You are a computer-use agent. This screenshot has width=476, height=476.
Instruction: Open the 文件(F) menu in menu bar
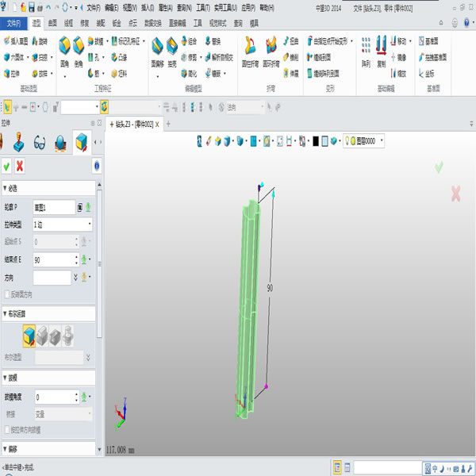[94, 8]
